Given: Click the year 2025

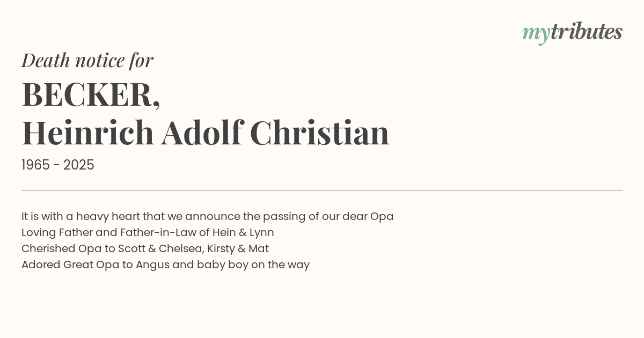Looking at the screenshot, I should click(79, 165).
